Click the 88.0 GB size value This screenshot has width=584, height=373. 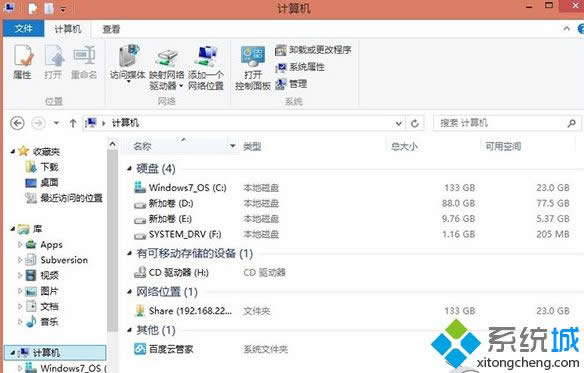[x=458, y=203]
